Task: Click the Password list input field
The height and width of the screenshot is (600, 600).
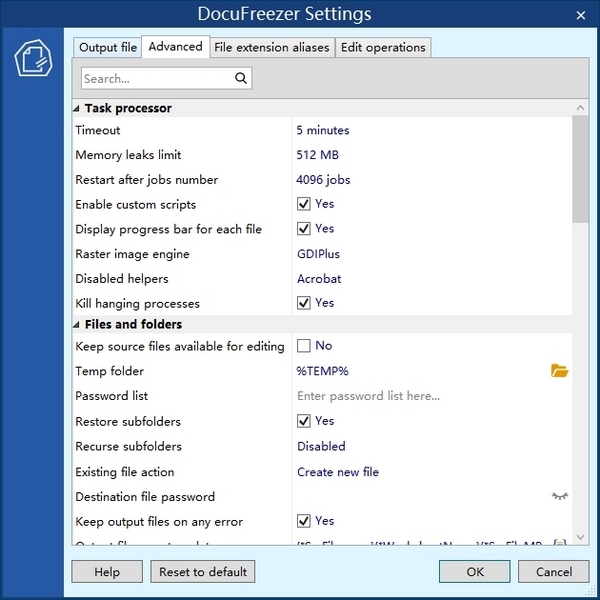Action: tap(432, 396)
